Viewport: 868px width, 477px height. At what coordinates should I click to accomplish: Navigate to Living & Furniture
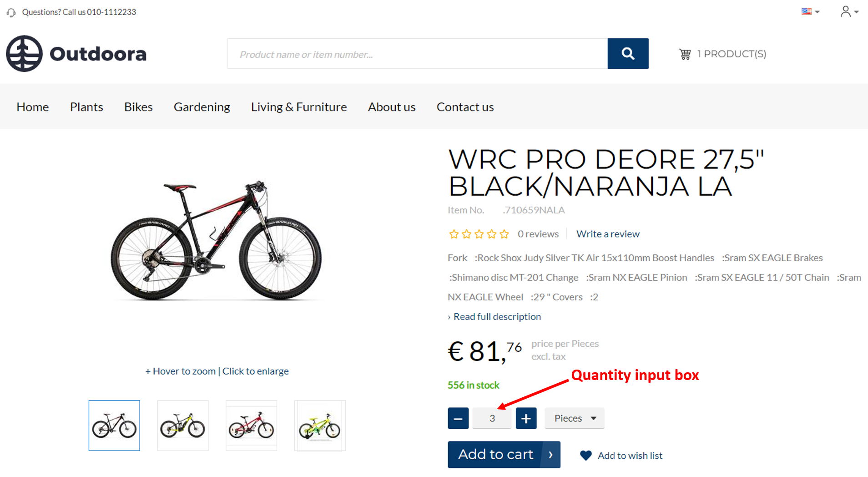click(x=299, y=107)
